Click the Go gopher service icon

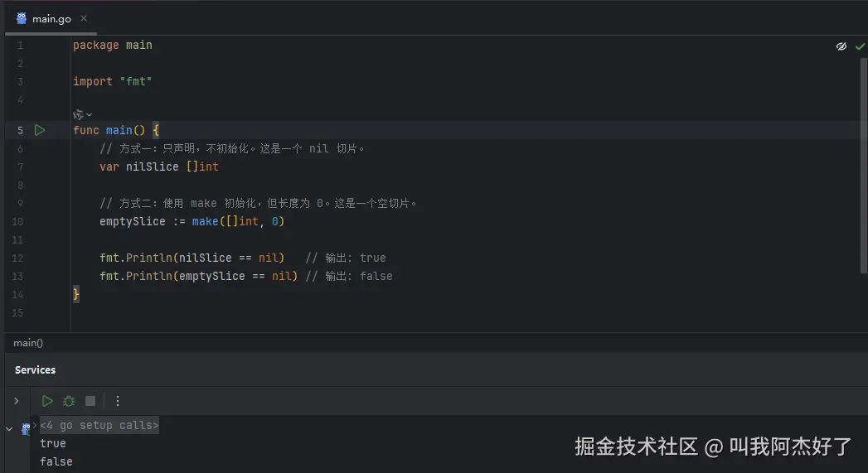click(x=26, y=428)
